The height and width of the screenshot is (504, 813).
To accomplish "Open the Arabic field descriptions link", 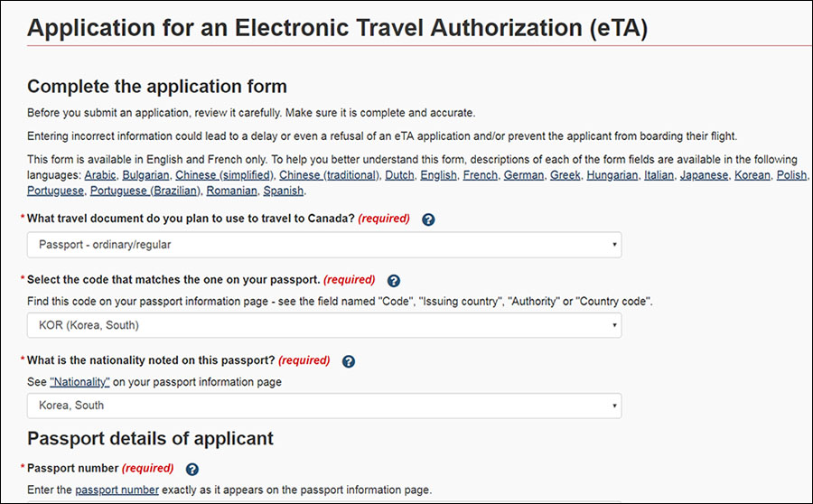I will coord(100,175).
